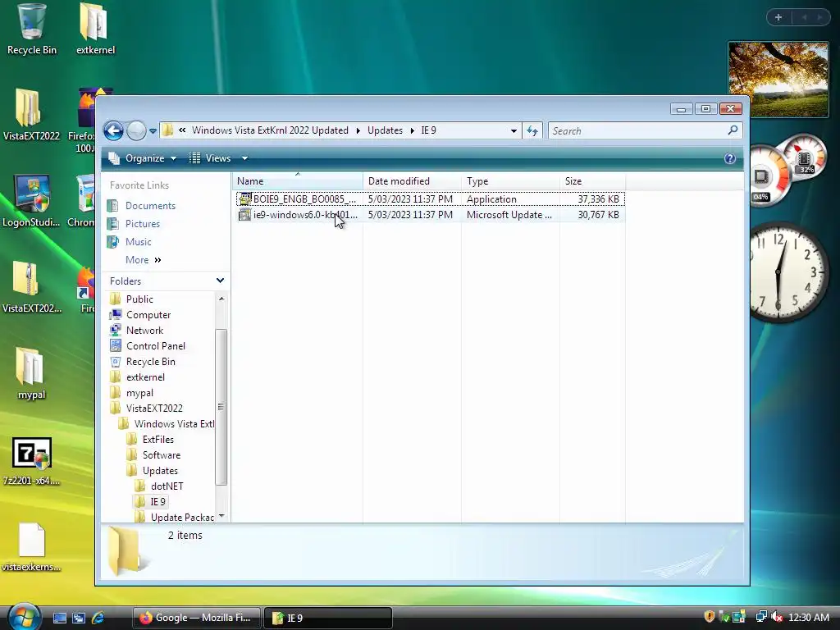This screenshot has height=630, width=840.
Task: Open Documents favorite link
Action: pos(150,206)
